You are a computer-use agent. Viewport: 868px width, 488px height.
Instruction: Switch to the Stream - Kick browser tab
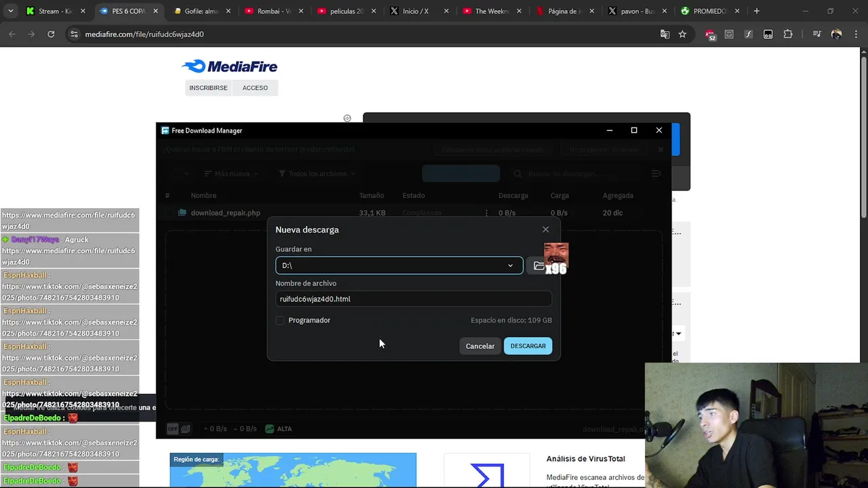pos(56,11)
